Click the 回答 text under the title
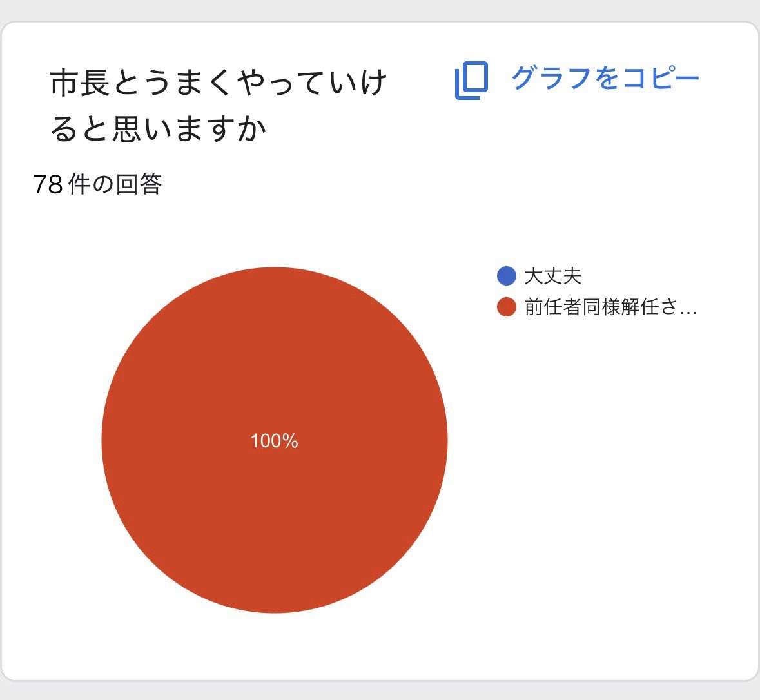Viewport: 760px width, 700px height. [139, 184]
